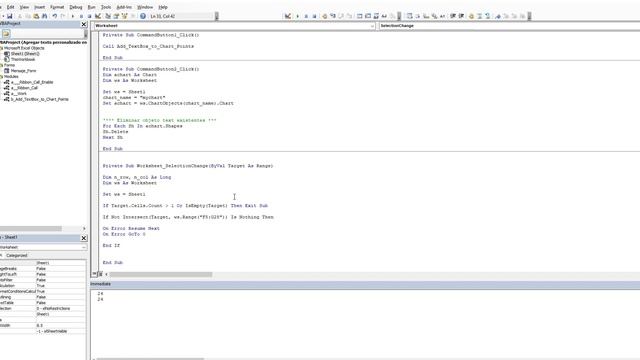
Task: Open Properties Window via its toolbar icon
Action: (116, 16)
